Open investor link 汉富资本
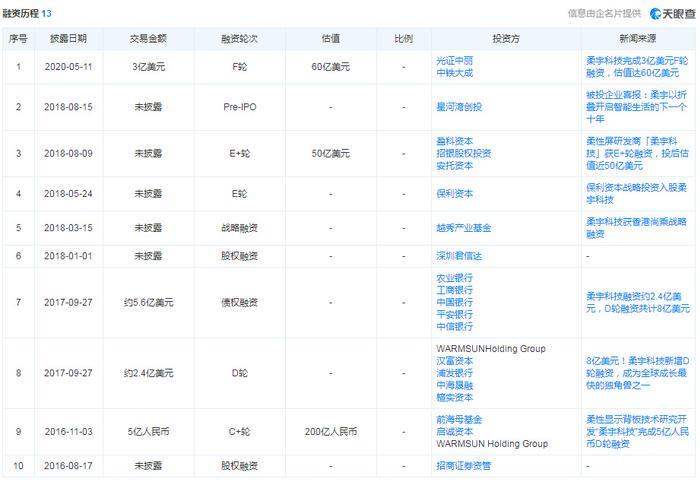700x482 pixels. [x=454, y=361]
